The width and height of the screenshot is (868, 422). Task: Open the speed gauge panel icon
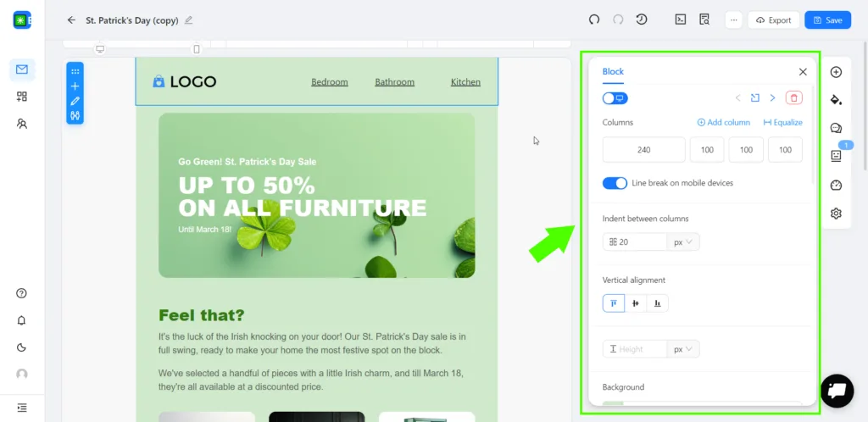point(836,185)
